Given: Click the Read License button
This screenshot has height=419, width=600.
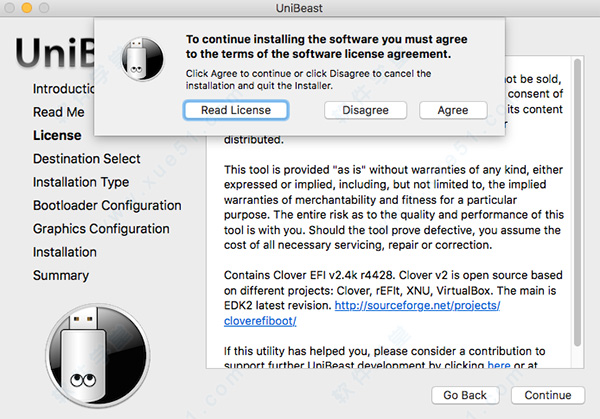Looking at the screenshot, I should pos(236,110).
